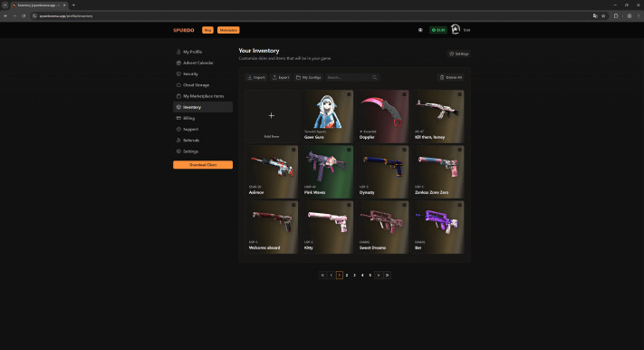The image size is (644, 350).
Task: Open the Referrals sidebar item
Action: point(203,141)
